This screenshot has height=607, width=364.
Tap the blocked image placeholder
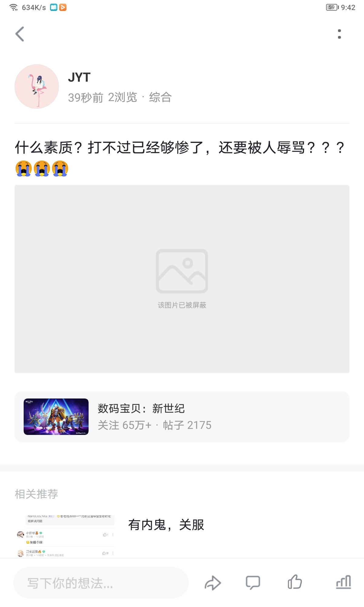(182, 279)
